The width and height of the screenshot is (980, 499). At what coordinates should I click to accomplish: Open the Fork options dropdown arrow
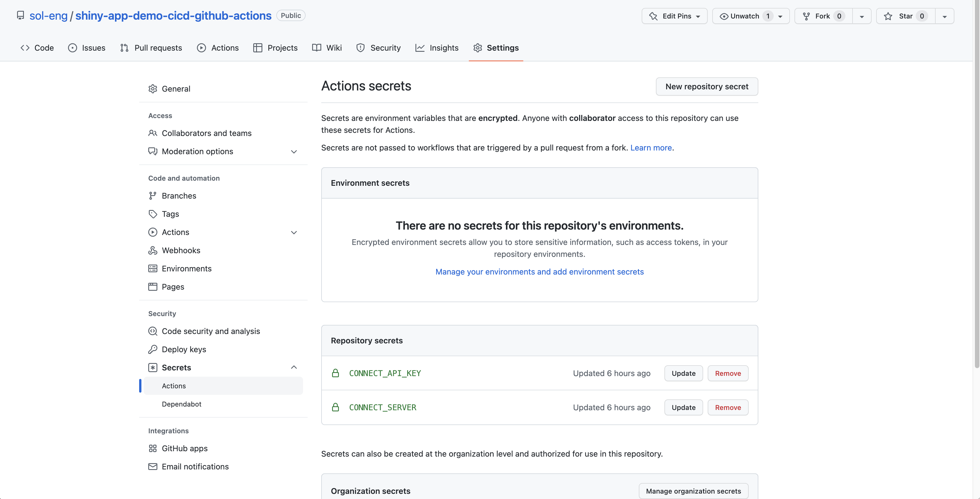[862, 16]
